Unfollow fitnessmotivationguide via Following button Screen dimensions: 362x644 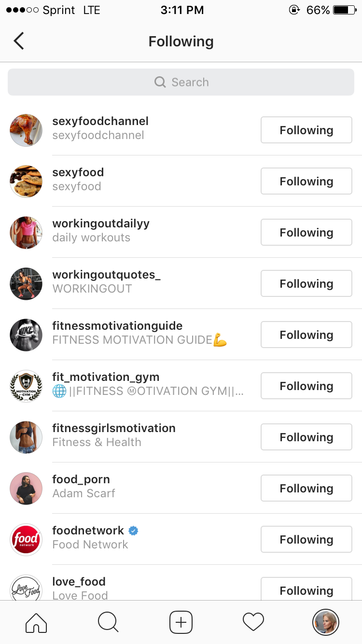306,335
